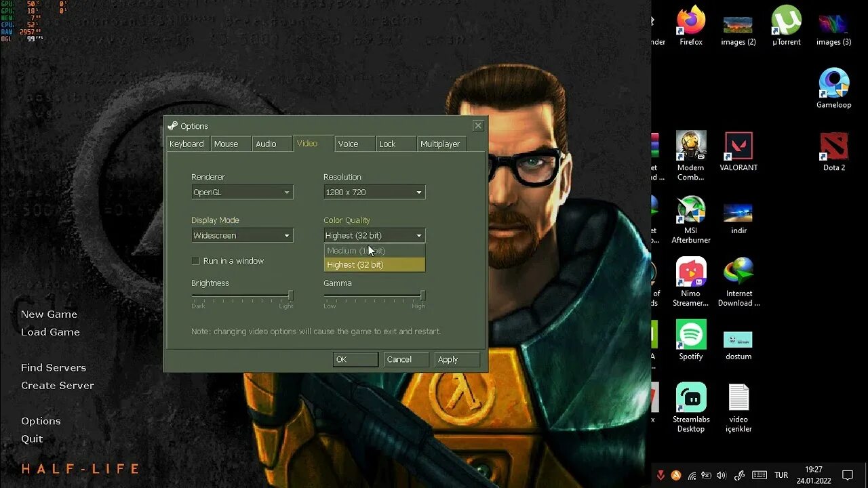Click Quit in the main menu
This screenshot has width=868, height=488.
click(32, 439)
